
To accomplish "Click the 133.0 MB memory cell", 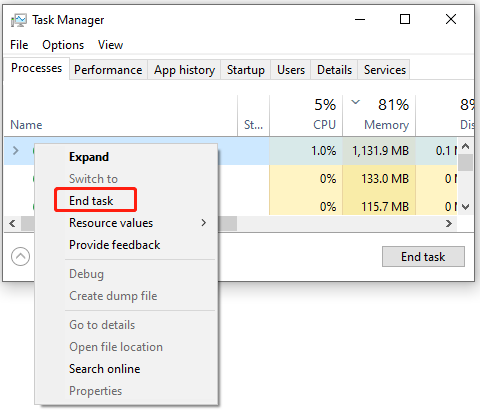I will (379, 179).
